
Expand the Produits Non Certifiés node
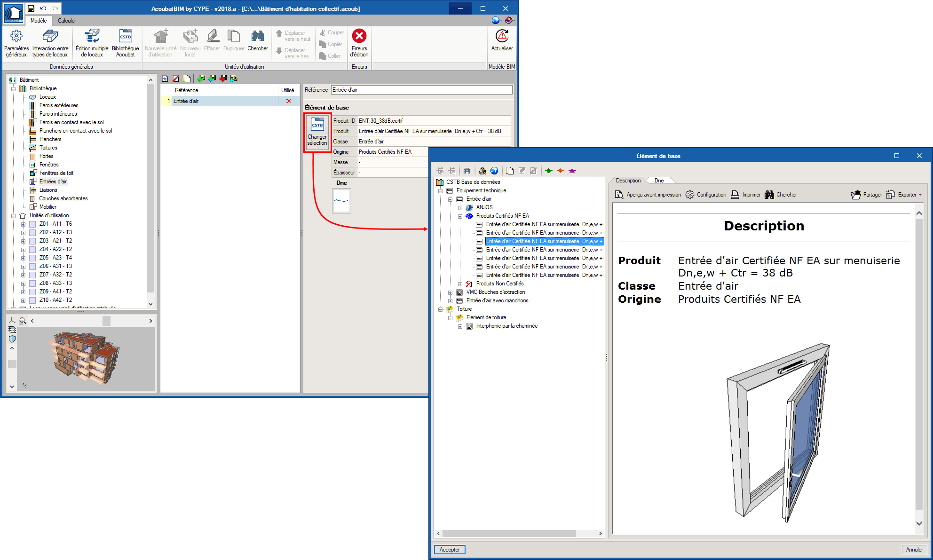[x=460, y=284]
